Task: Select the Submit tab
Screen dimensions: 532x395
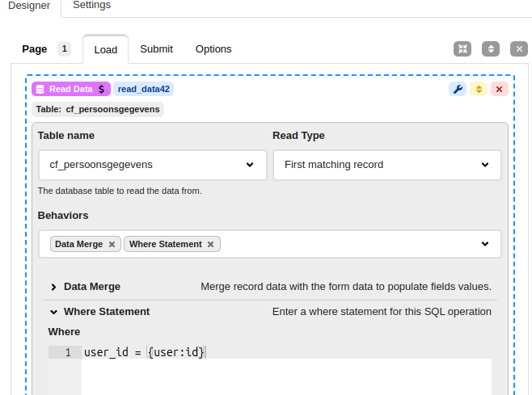Action: (x=156, y=49)
